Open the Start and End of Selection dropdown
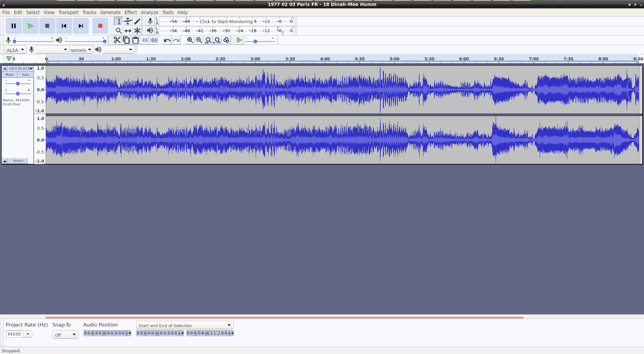The height and width of the screenshot is (354, 644). point(185,325)
